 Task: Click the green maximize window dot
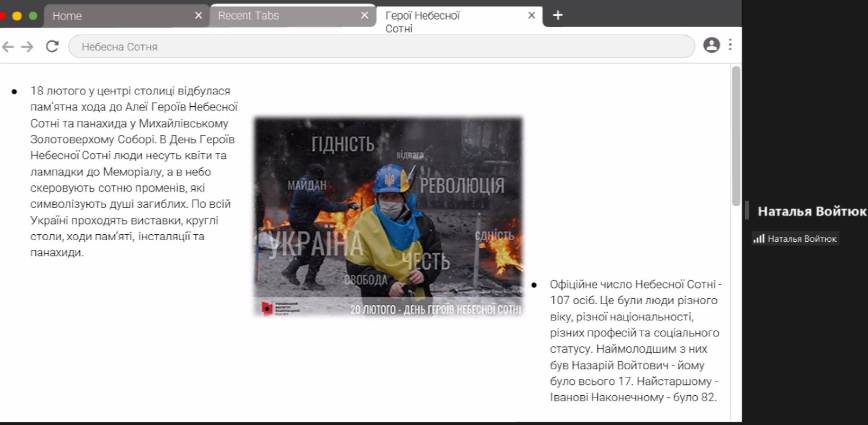point(33,16)
